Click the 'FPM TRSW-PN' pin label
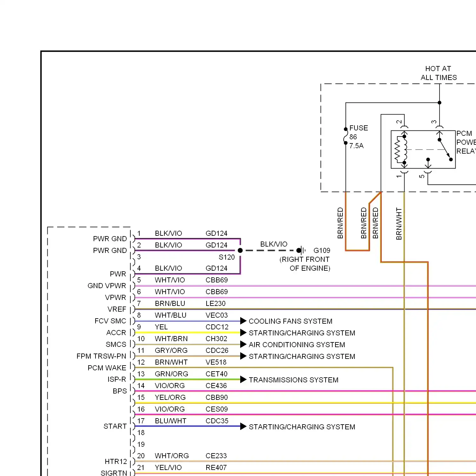The width and height of the screenshot is (476, 476). click(x=101, y=356)
